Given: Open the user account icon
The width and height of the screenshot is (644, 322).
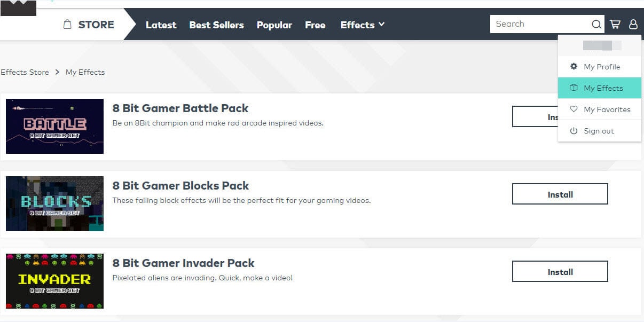Looking at the screenshot, I should tap(633, 24).
